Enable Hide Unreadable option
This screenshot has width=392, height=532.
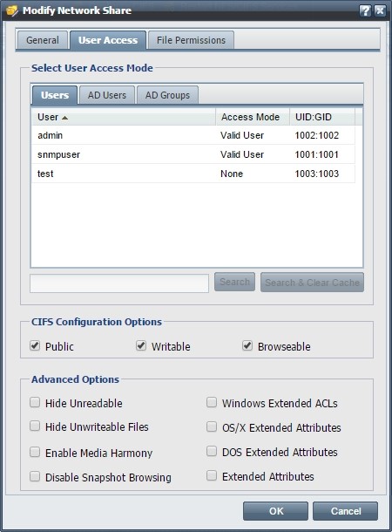point(35,402)
